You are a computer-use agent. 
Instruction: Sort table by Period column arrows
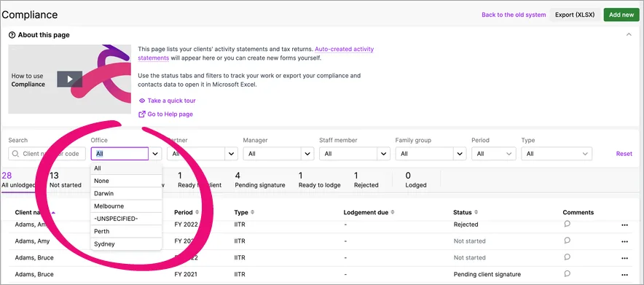click(x=197, y=212)
